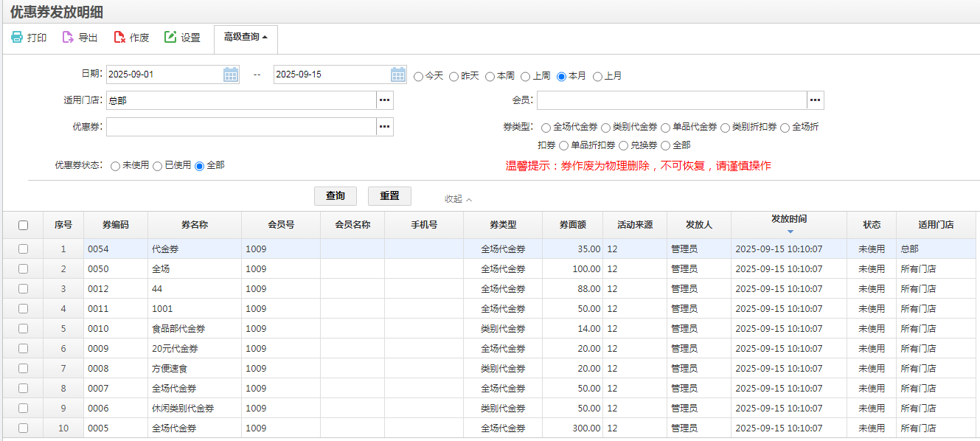Toggle the select-all checkbox in table header

23,225
